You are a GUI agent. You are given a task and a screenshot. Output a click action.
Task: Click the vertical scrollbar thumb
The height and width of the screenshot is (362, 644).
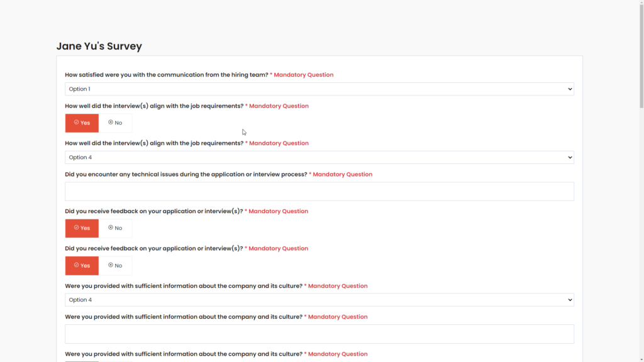(x=640, y=57)
